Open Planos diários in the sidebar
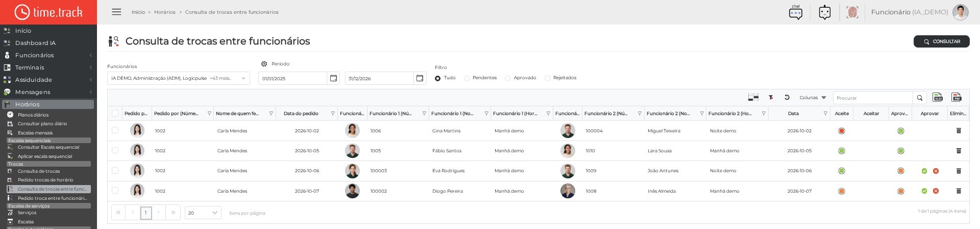The image size is (980, 229). point(33,115)
